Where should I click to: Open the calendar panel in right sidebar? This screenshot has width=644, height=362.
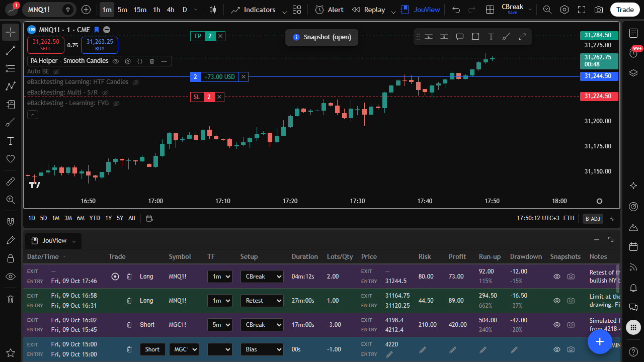633,247
